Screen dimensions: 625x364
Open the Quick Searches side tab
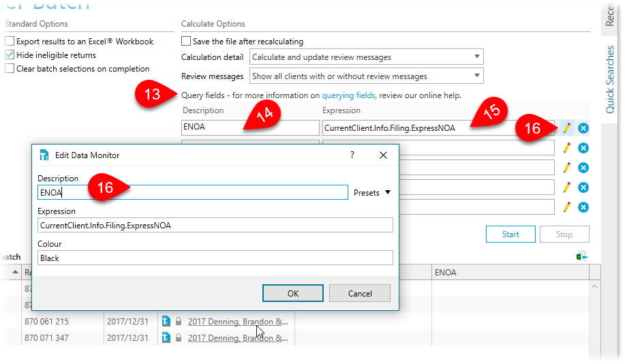click(610, 79)
